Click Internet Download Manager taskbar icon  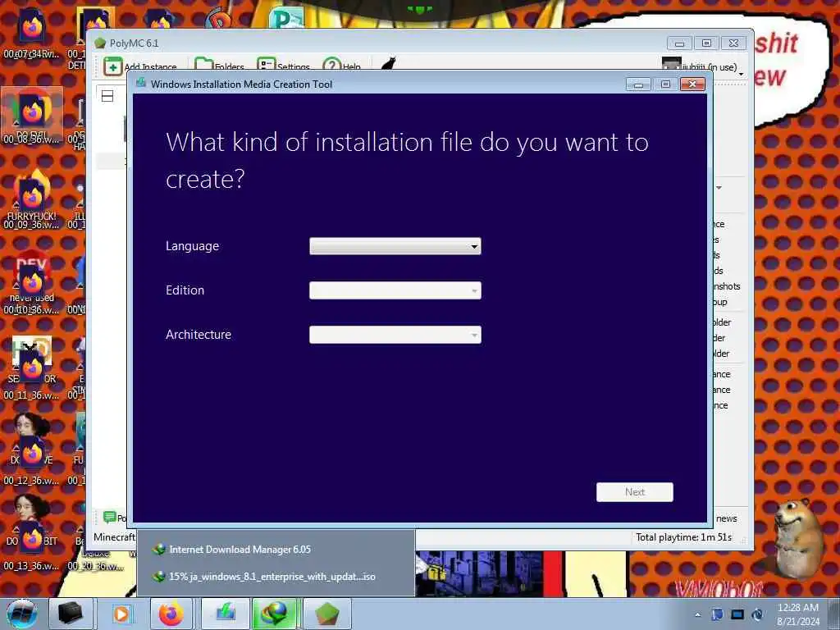[275, 614]
